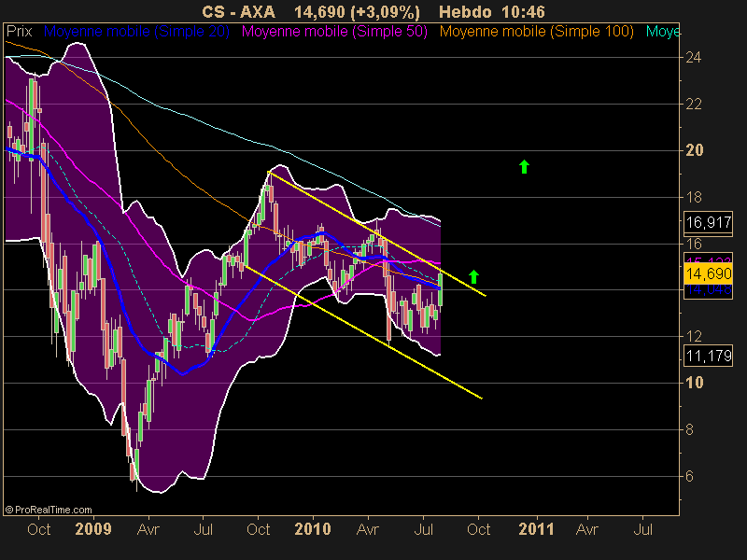Click the price axis value 22

click(x=693, y=104)
